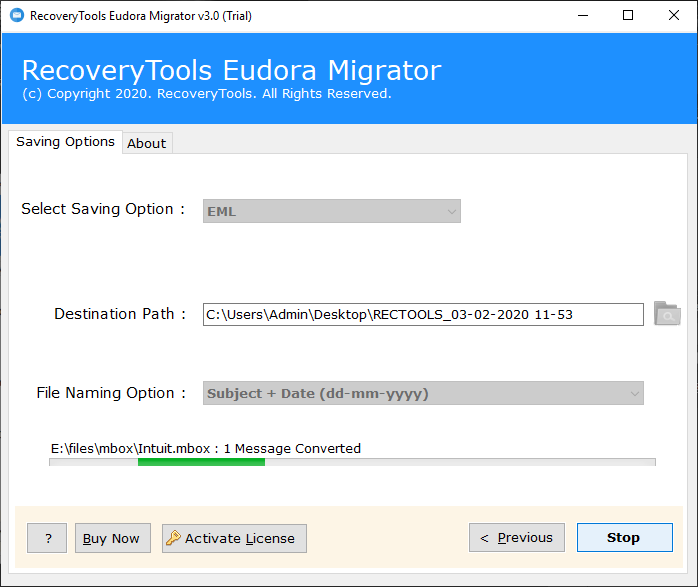
Task: Click the Activate License button
Action: (x=234, y=538)
